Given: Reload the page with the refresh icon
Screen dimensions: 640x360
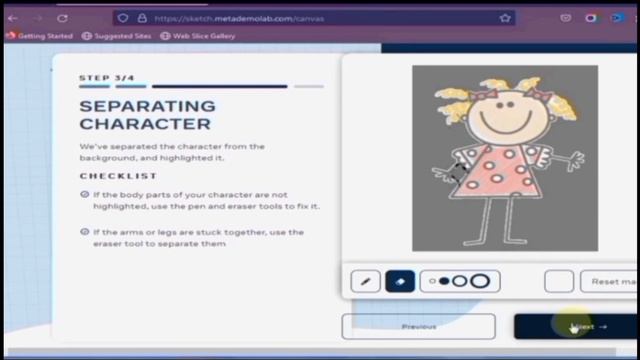Looking at the screenshot, I should click(x=62, y=18).
